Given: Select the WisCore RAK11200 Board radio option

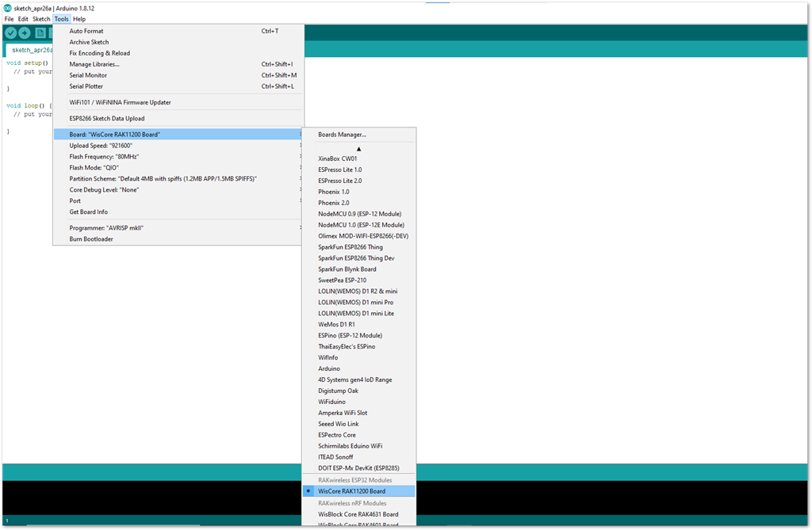Looking at the screenshot, I should coord(356,490).
